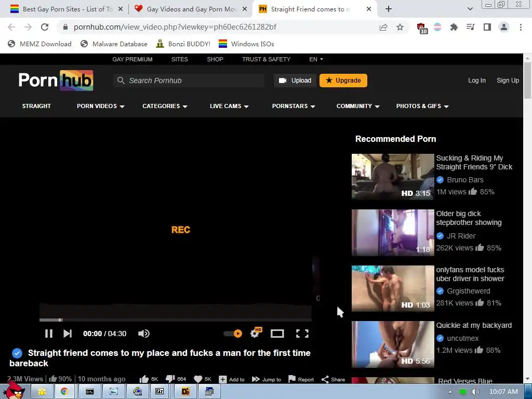Open the browser media controls icon
The width and height of the screenshot is (532, 399).
click(470, 27)
